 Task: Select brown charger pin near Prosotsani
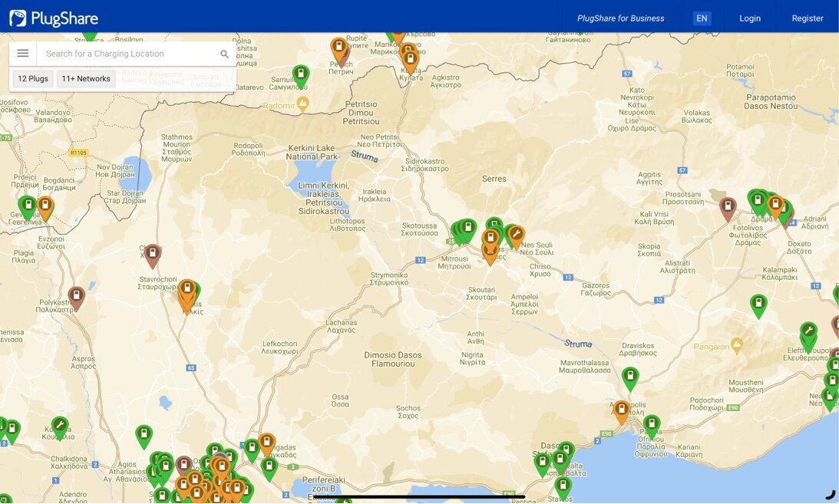(x=728, y=209)
